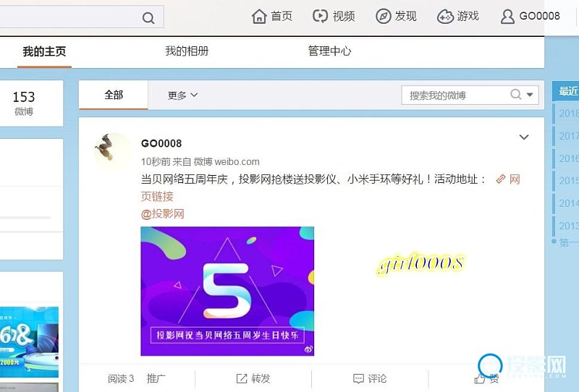This screenshot has width=579, height=392.
Task: Click GO0008 account name in top bar
Action: click(x=539, y=16)
